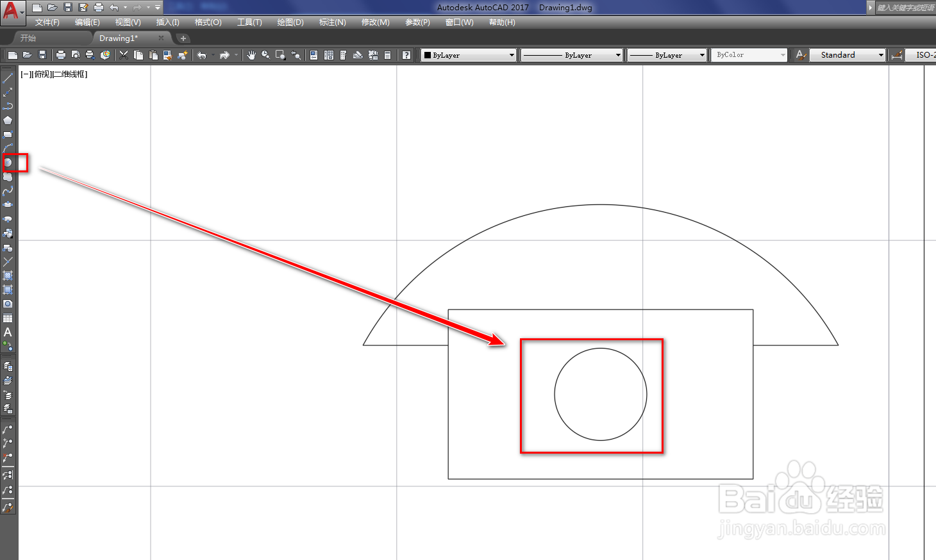Open the 帮助(H) menu
The height and width of the screenshot is (560, 936).
pos(502,22)
